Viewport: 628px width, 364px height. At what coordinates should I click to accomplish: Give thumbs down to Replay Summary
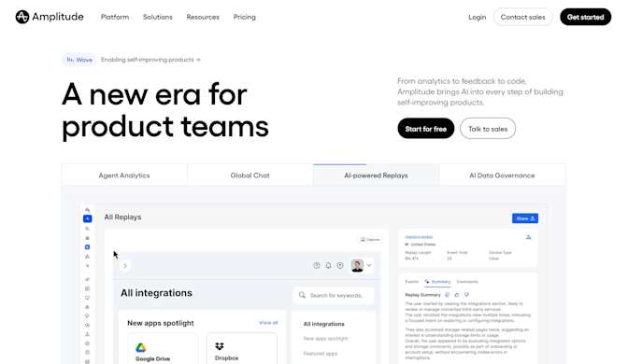tap(466, 295)
